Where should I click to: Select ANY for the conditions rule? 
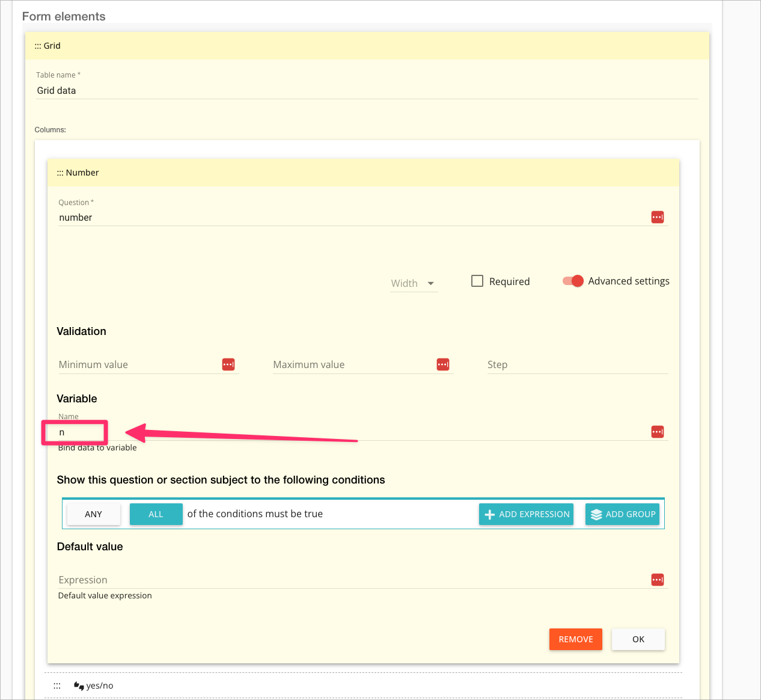click(x=93, y=514)
